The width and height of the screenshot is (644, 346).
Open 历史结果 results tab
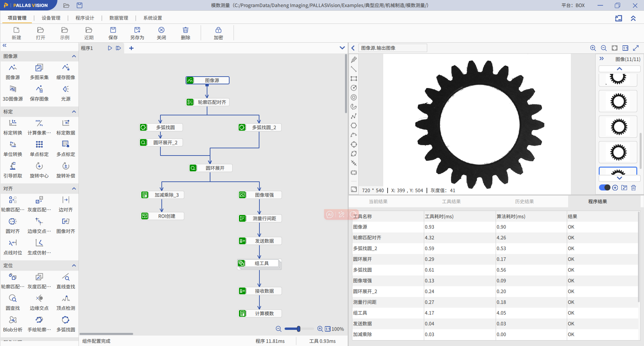tap(525, 202)
